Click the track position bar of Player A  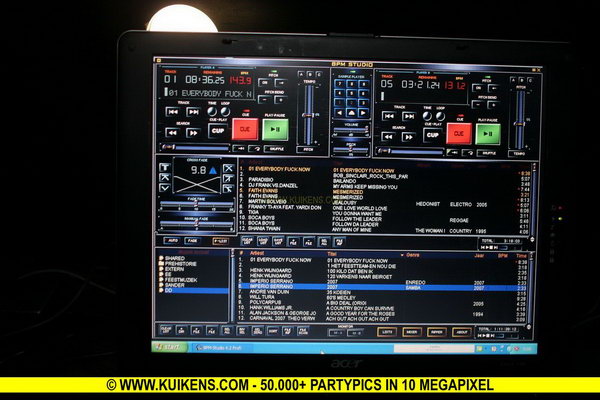(196, 147)
